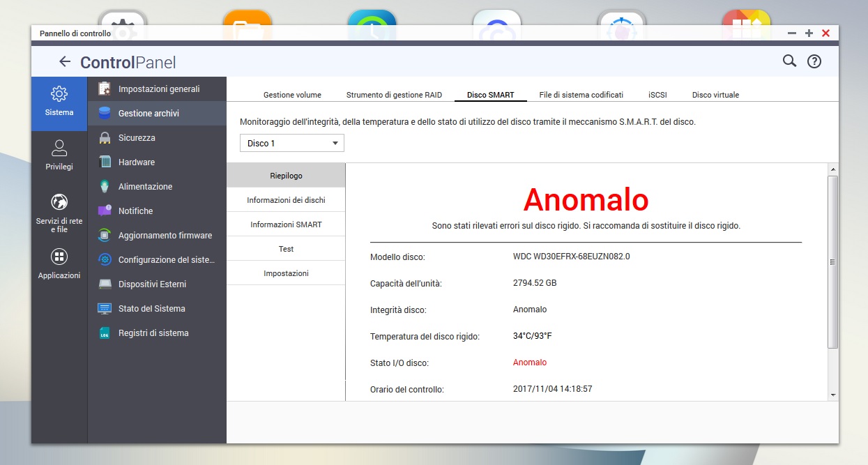This screenshot has height=465, width=868.
Task: Select the Applicazioni grid icon
Action: point(59,257)
